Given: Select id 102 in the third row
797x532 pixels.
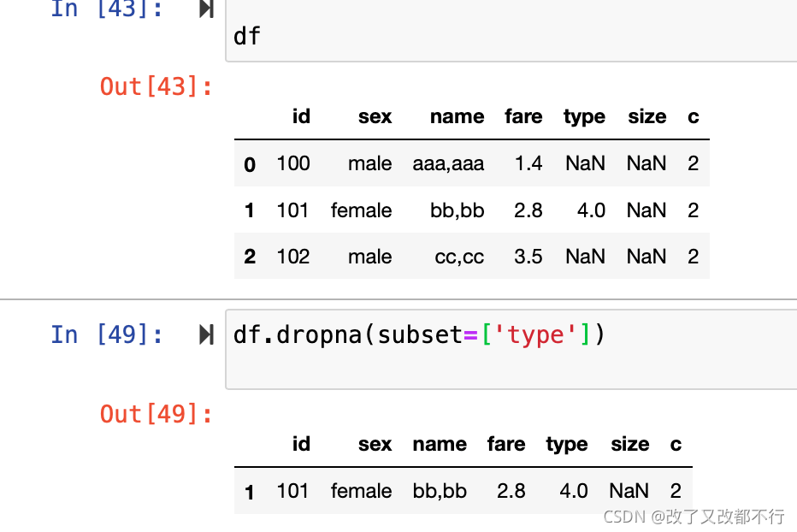Looking at the screenshot, I should coord(293,257).
